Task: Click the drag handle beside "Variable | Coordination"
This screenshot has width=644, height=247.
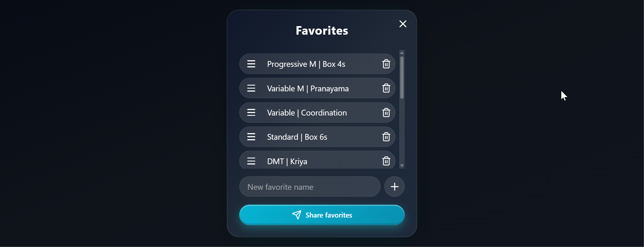Action: tap(251, 112)
